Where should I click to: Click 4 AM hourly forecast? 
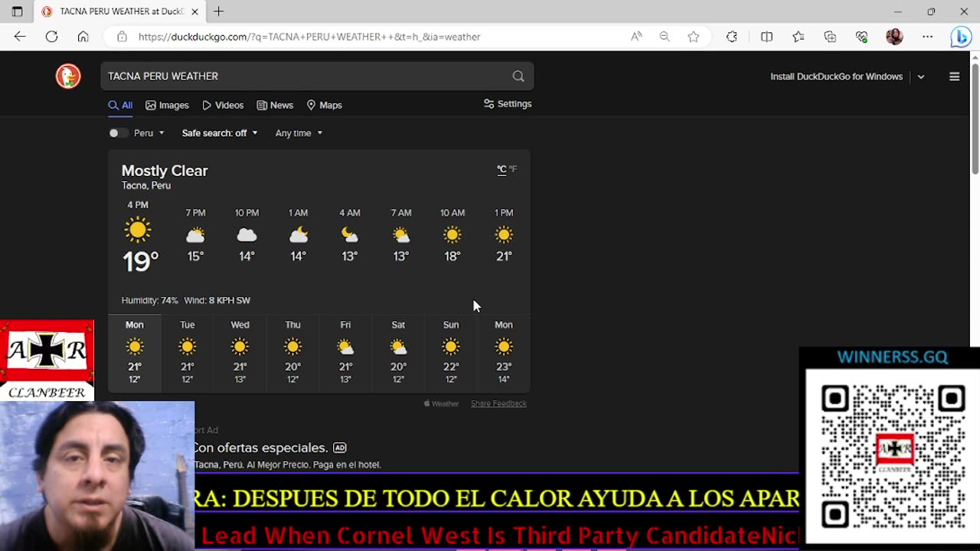point(350,236)
